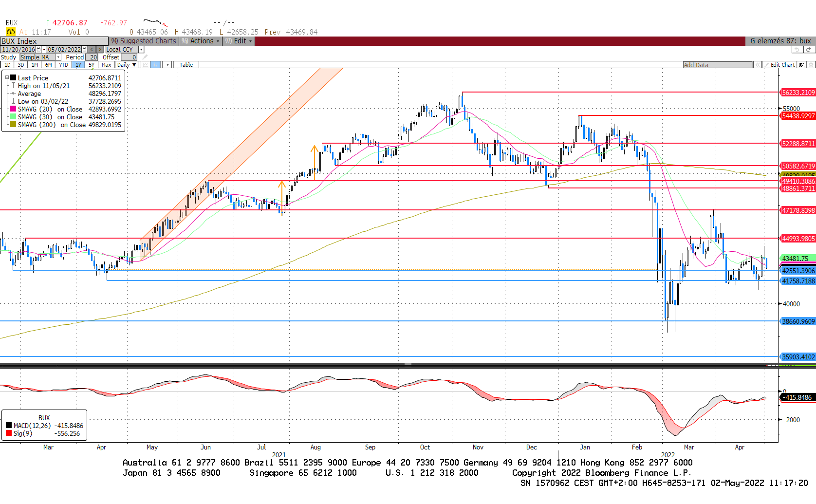Open the Local CCY currency dropdown
This screenshot has height=504, width=816.
[x=141, y=50]
